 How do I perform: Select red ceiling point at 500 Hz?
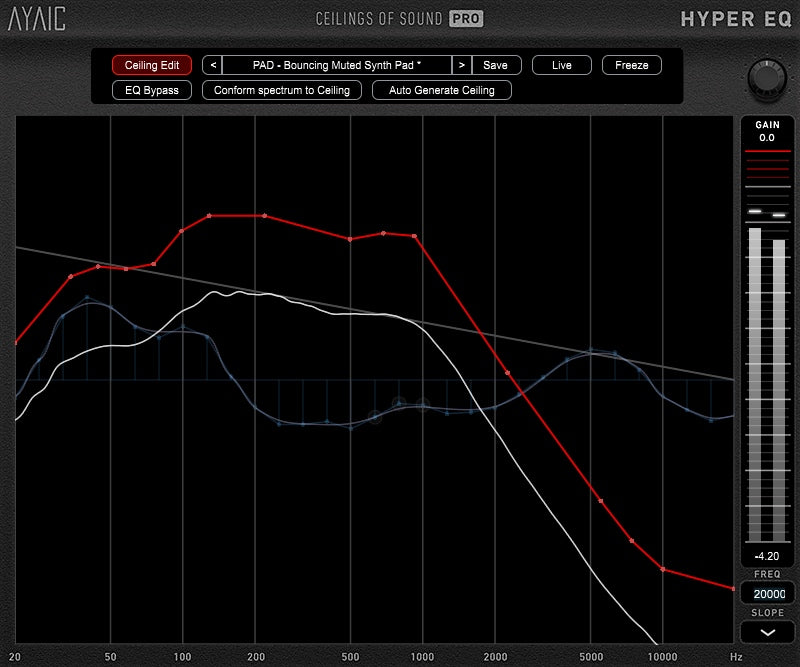pos(350,239)
